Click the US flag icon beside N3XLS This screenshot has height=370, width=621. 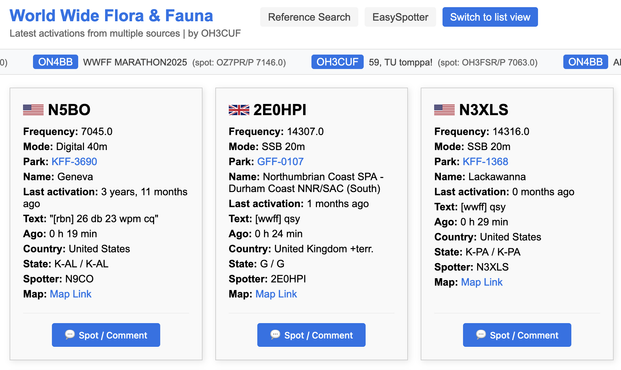444,110
